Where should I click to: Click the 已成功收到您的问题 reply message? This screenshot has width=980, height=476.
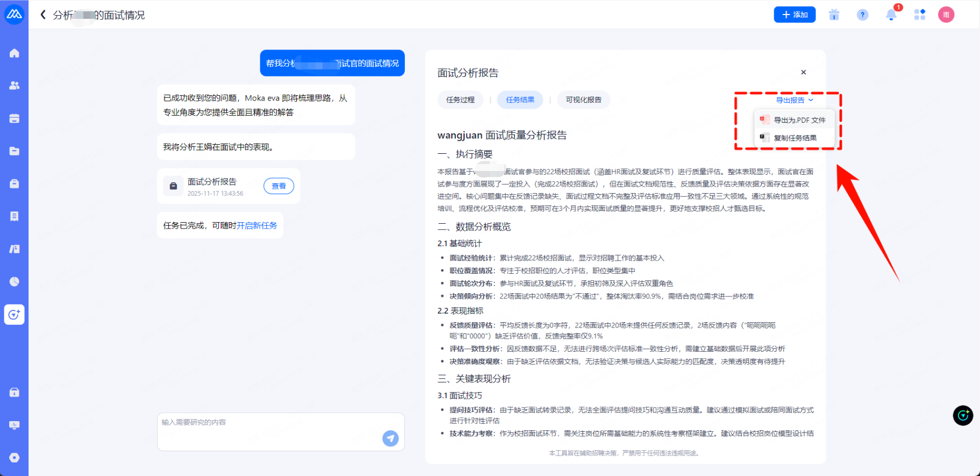click(x=256, y=105)
